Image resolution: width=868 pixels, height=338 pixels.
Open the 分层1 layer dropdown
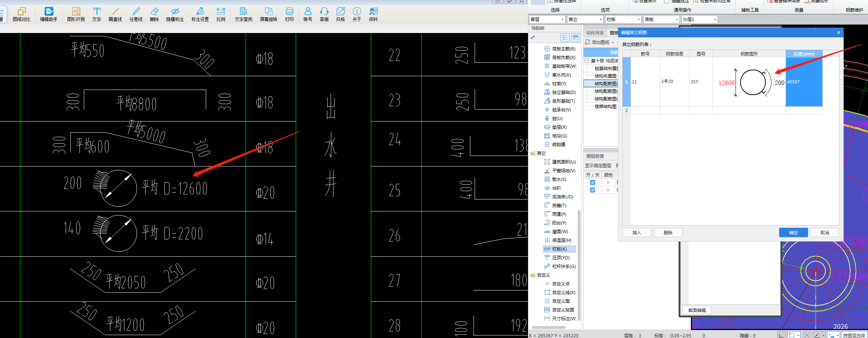click(700, 20)
